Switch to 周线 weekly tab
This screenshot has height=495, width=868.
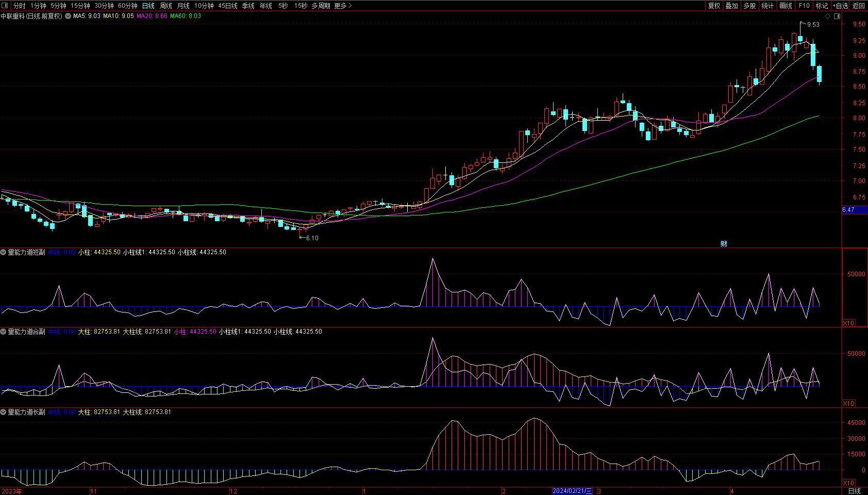point(165,6)
